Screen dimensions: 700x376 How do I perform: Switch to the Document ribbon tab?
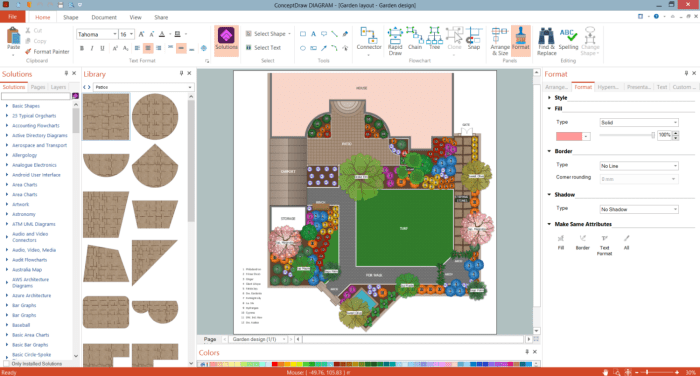(104, 17)
